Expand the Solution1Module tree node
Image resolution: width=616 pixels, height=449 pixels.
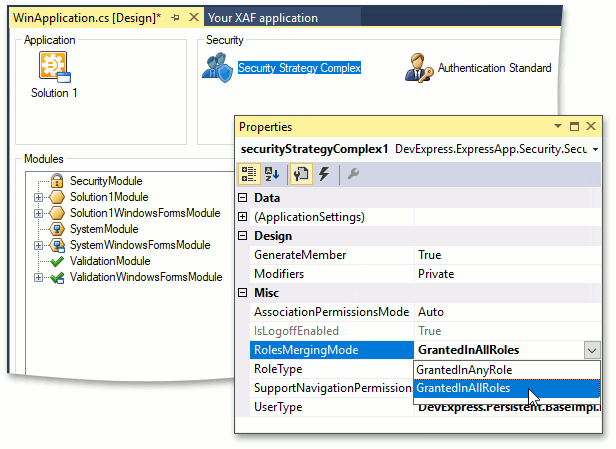click(x=38, y=197)
